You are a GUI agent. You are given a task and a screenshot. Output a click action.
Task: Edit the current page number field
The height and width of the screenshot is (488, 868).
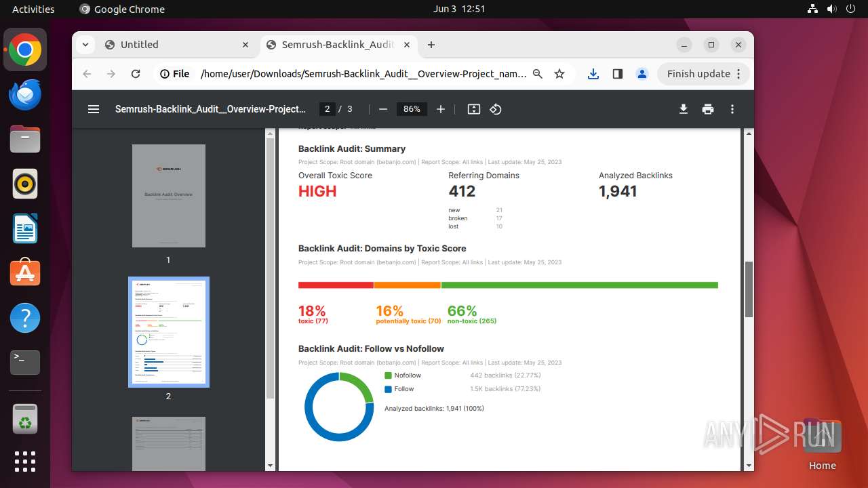pyautogui.click(x=328, y=109)
